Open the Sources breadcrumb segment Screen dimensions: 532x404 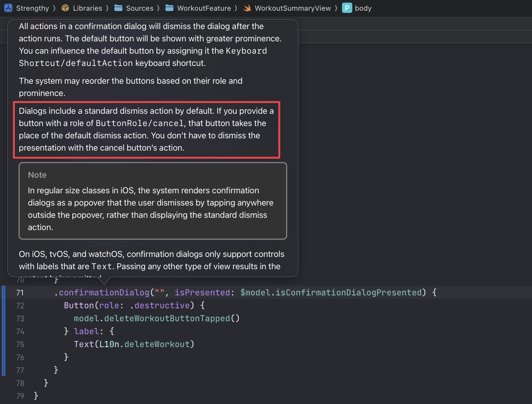click(x=140, y=8)
